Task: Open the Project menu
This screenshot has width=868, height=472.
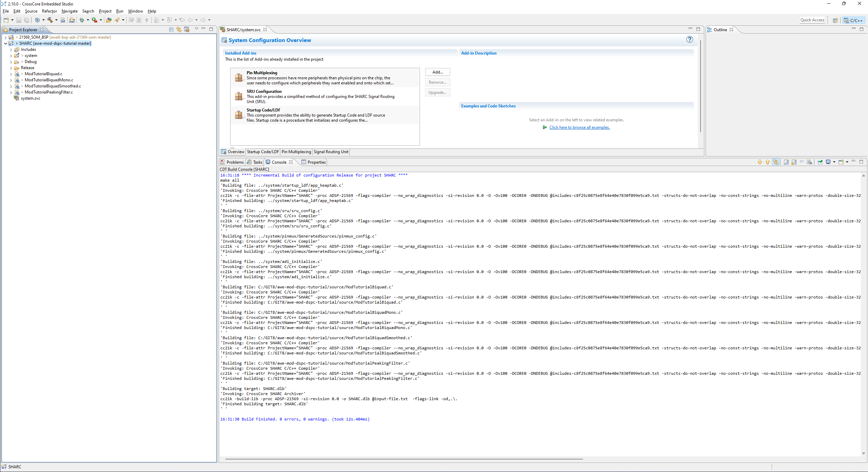Action: (x=105, y=11)
